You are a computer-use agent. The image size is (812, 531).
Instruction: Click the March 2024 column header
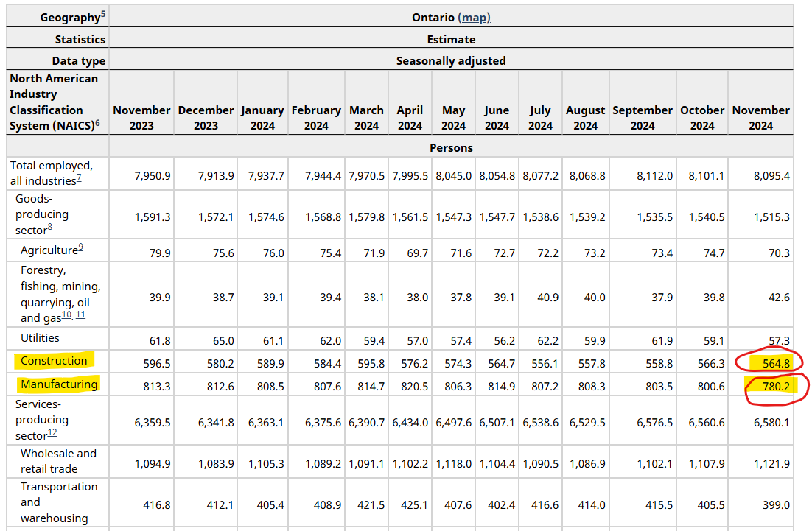click(367, 118)
